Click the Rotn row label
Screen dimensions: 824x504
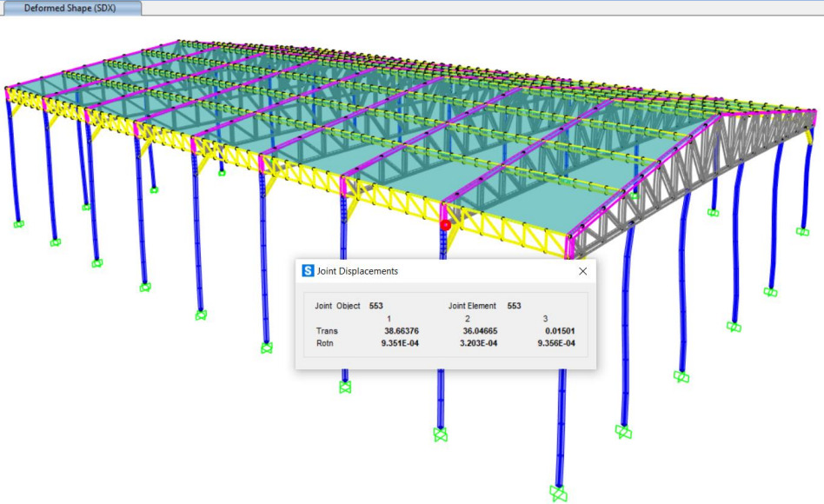pos(325,343)
